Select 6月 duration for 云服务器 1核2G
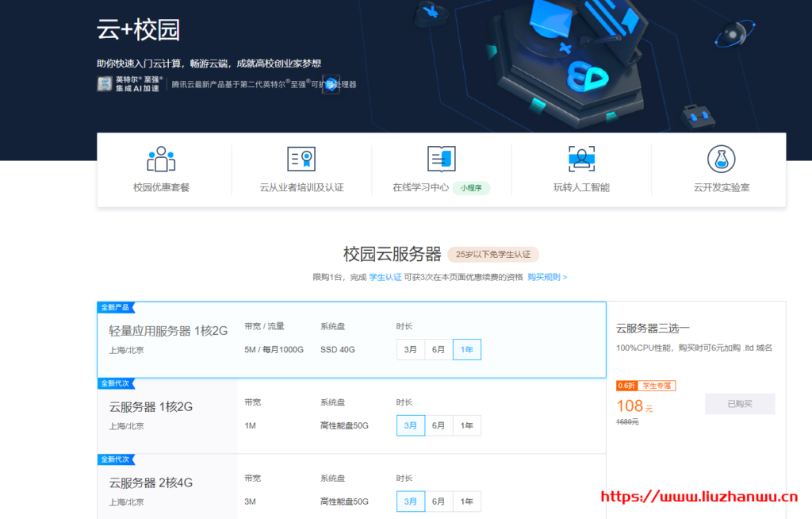The width and height of the screenshot is (812, 519). [439, 425]
